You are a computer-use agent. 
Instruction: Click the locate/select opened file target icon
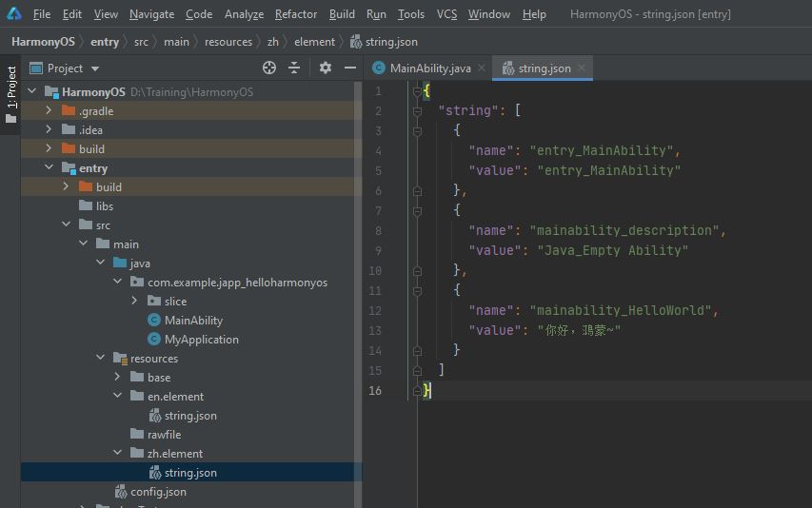coord(269,68)
